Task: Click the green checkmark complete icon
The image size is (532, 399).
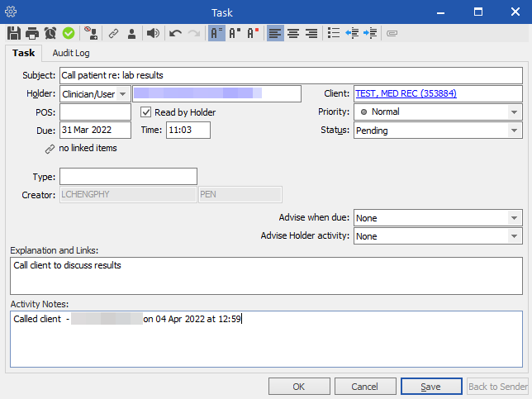Action: point(69,33)
